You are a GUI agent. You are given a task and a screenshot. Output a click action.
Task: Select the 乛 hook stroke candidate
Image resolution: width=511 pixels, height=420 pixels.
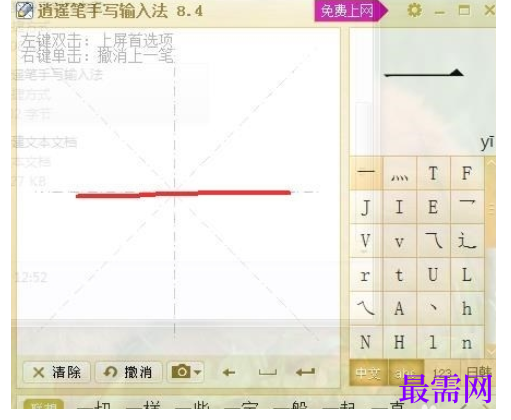467,207
